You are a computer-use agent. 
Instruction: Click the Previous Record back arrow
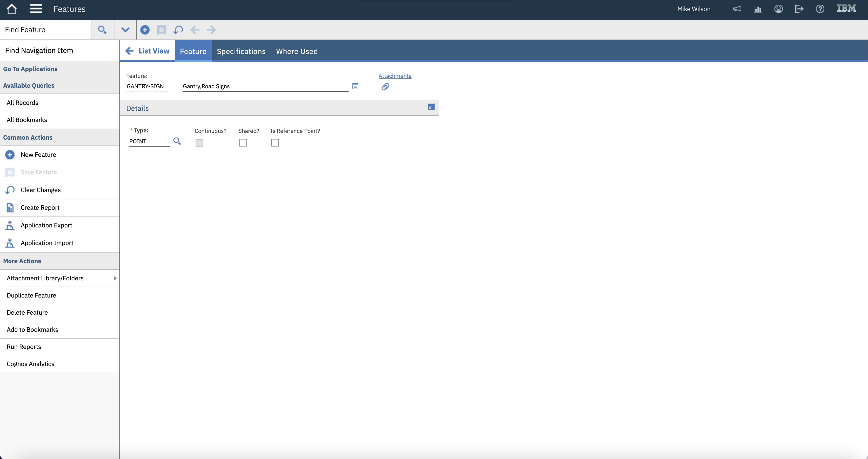pos(195,30)
